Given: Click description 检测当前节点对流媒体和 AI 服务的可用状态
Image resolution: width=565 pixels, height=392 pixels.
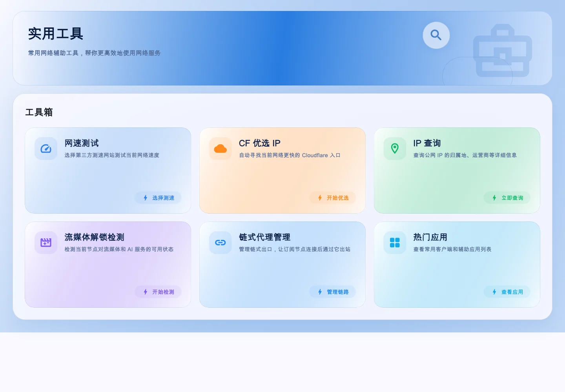Looking at the screenshot, I should [119, 249].
